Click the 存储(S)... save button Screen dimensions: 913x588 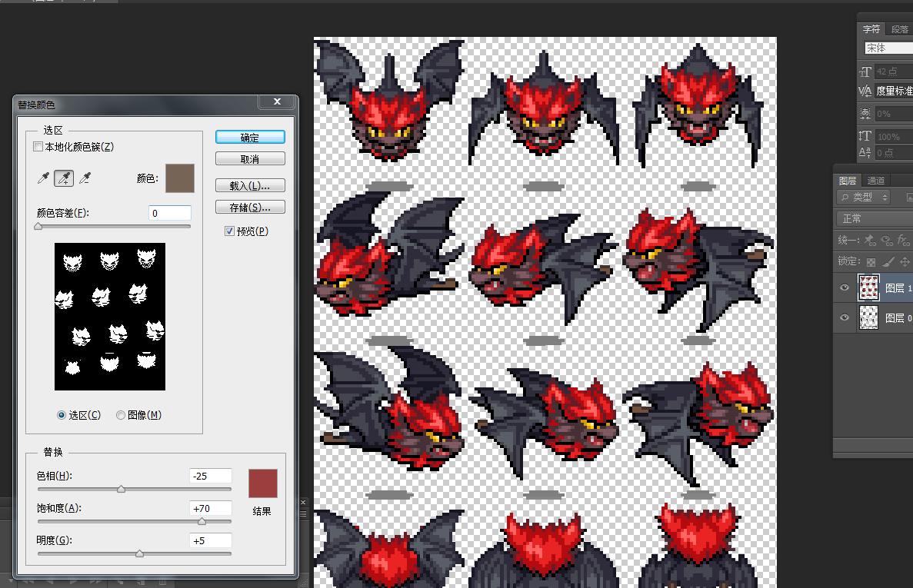click(x=250, y=207)
